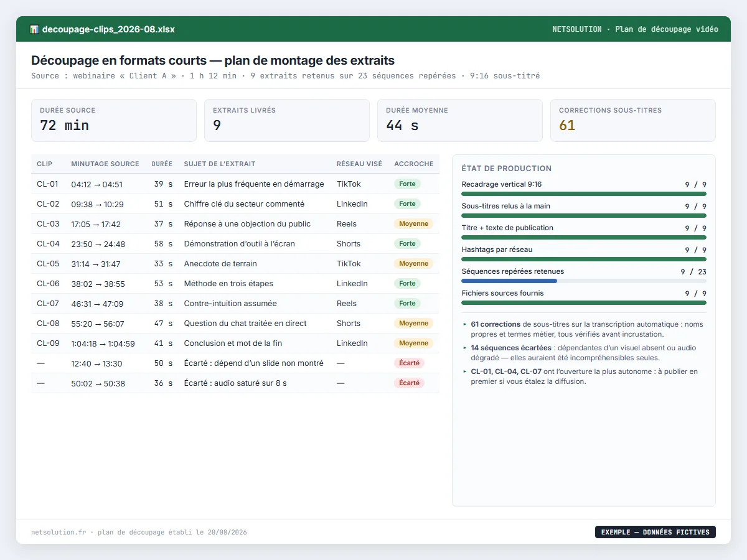
Task: Click subject 'Démonstration d'outil à l'écran'
Action: pos(240,244)
